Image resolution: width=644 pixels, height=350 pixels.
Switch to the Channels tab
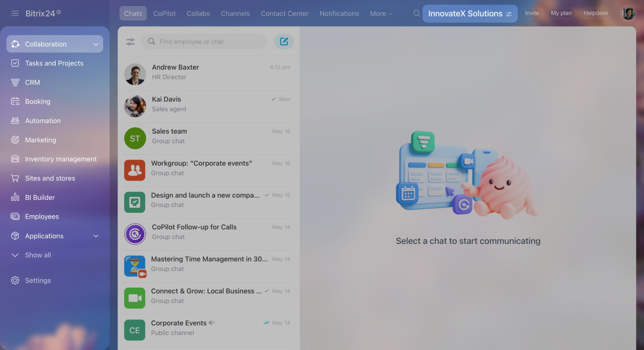[x=235, y=14]
